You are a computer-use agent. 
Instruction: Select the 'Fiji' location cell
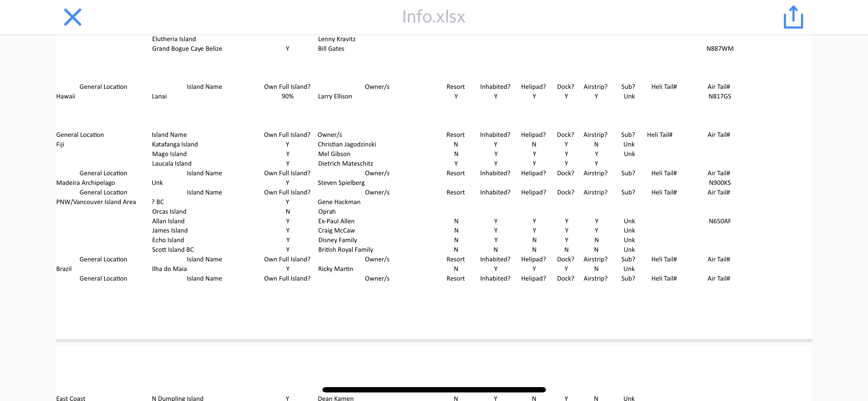(60, 144)
